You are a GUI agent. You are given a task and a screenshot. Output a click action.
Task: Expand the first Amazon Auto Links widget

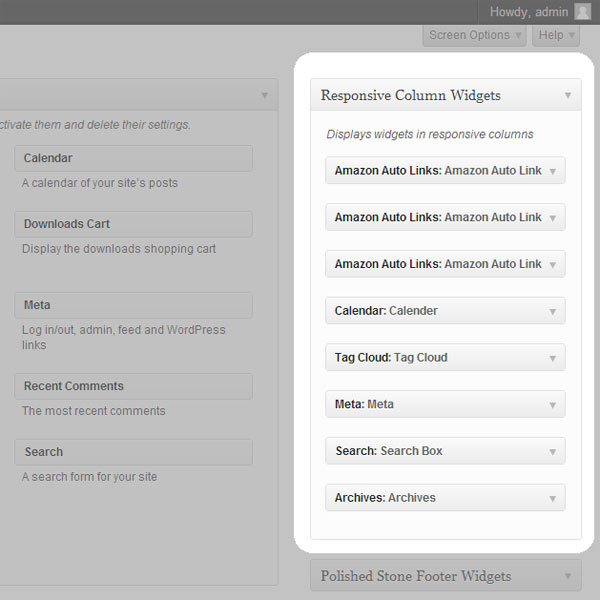pyautogui.click(x=552, y=171)
